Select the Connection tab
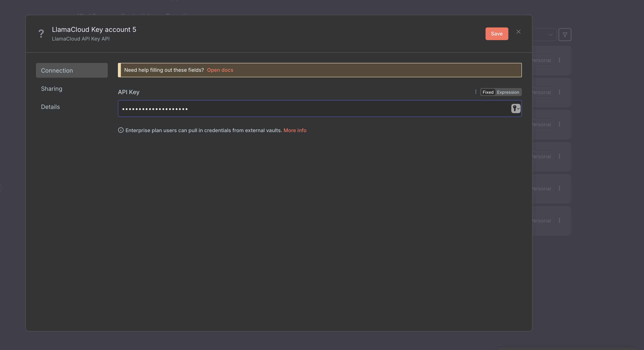 coord(72,71)
